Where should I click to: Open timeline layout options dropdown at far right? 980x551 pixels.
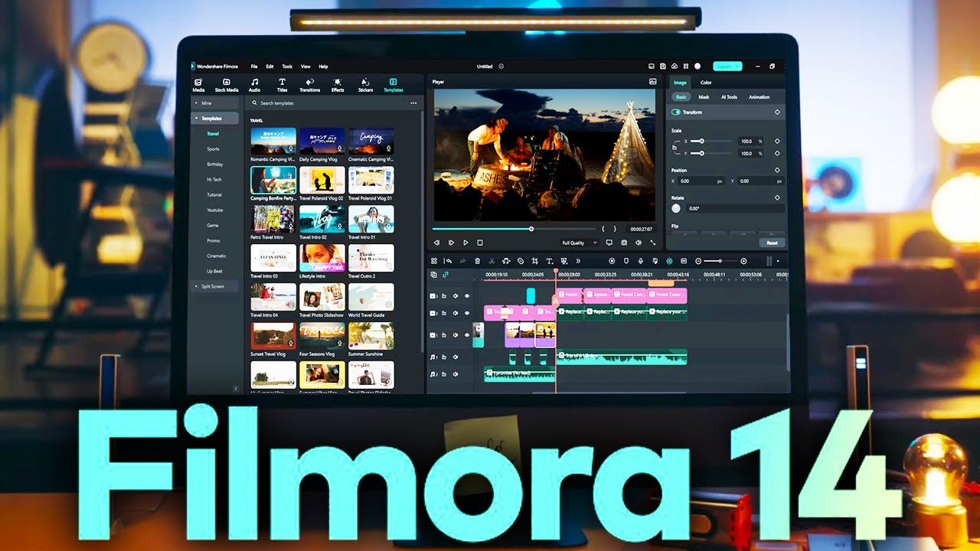tap(778, 261)
